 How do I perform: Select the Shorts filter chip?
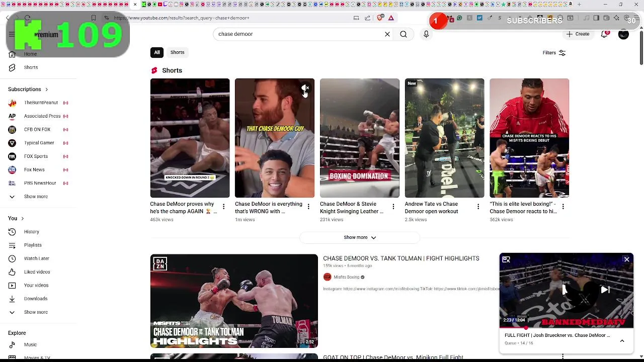[x=177, y=52]
